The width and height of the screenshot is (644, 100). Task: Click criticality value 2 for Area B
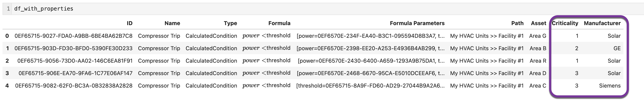pos(576,48)
